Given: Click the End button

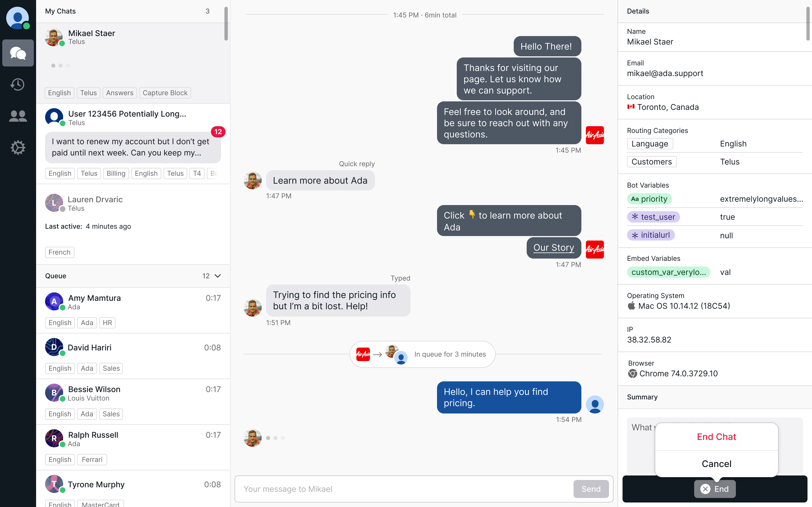Looking at the screenshot, I should (715, 489).
